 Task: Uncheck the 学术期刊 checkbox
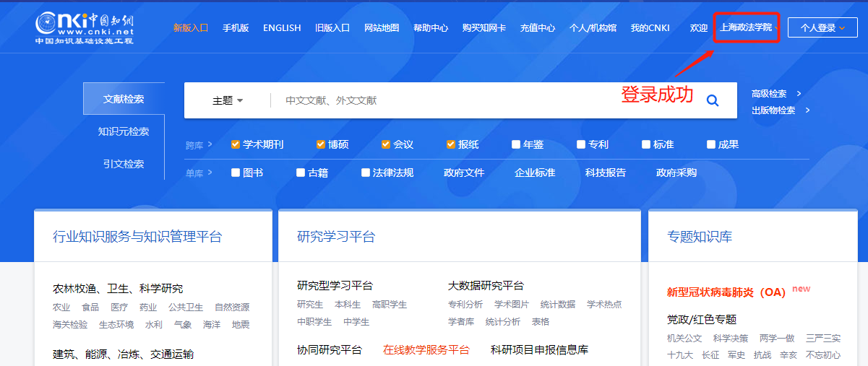[236, 144]
